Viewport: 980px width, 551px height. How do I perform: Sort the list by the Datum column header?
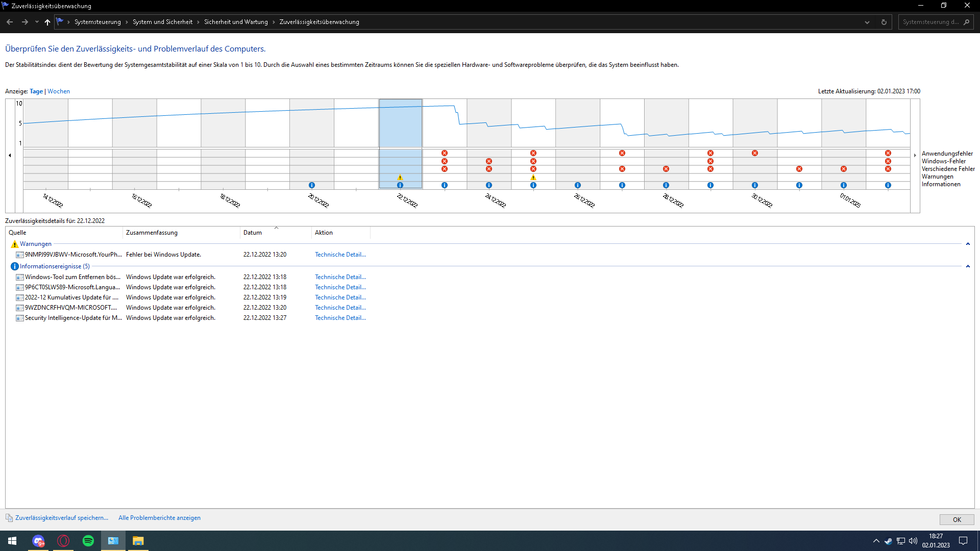[253, 233]
